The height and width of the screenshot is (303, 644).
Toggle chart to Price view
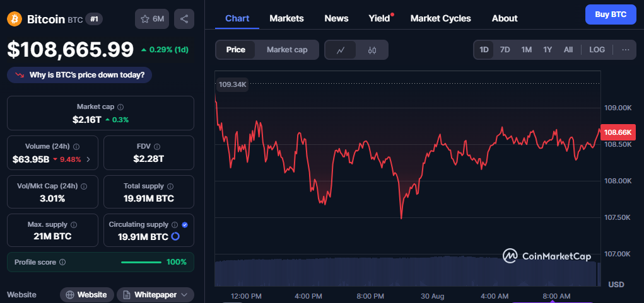click(x=236, y=50)
